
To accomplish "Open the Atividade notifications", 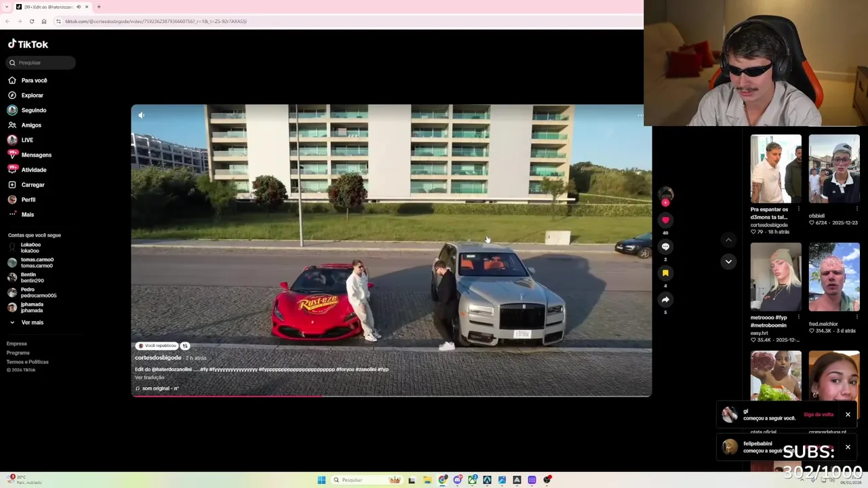I will (x=27, y=169).
